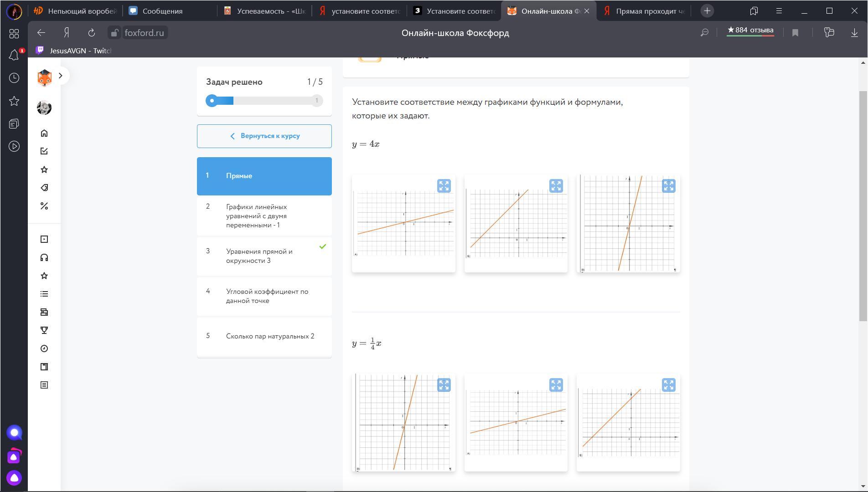Open task 1 Прямые
Image resolution: width=868 pixels, height=492 pixels.
[x=264, y=176]
